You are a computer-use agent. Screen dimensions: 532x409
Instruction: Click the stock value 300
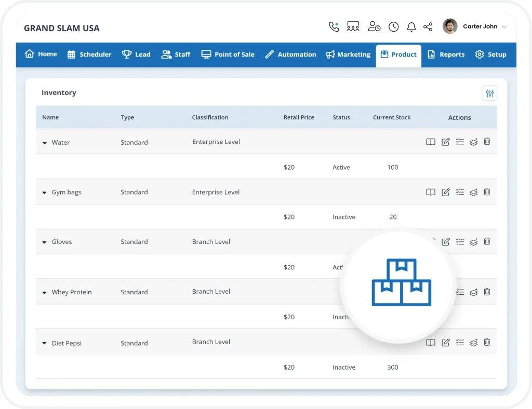click(393, 367)
